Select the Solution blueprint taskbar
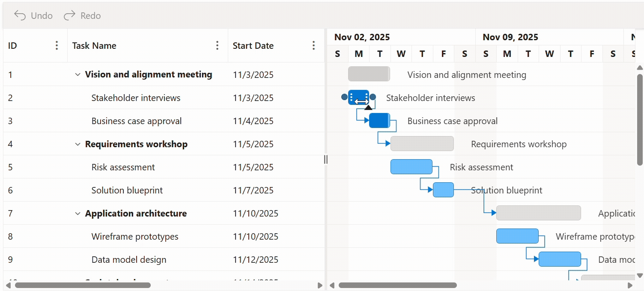Image resolution: width=644 pixels, height=291 pixels. click(443, 190)
